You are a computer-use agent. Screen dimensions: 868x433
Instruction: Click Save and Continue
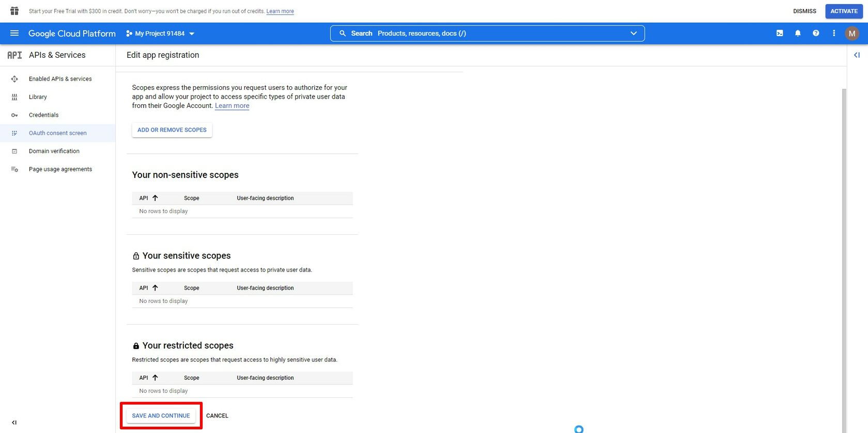pos(161,416)
